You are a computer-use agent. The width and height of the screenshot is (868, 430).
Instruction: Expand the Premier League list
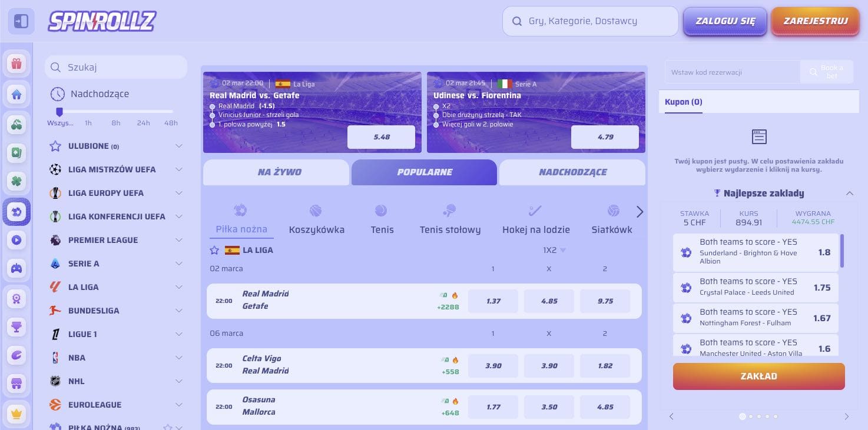(179, 240)
